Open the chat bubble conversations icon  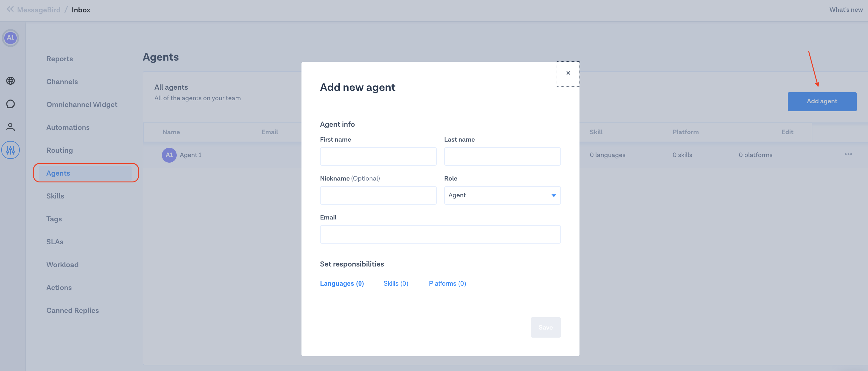(x=11, y=104)
